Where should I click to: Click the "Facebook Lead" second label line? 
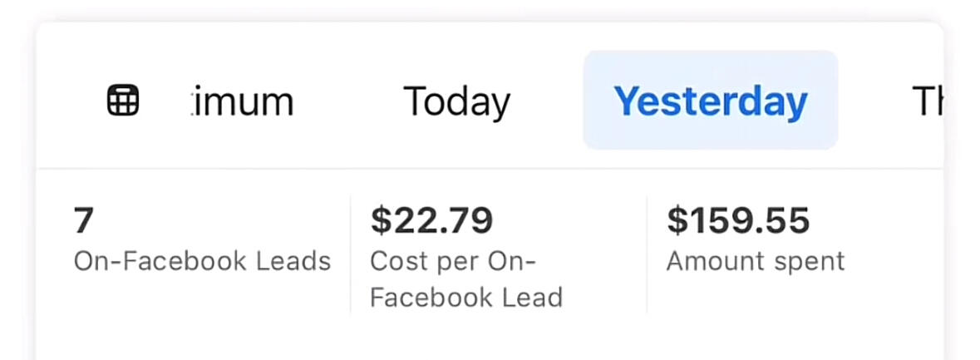tap(466, 298)
